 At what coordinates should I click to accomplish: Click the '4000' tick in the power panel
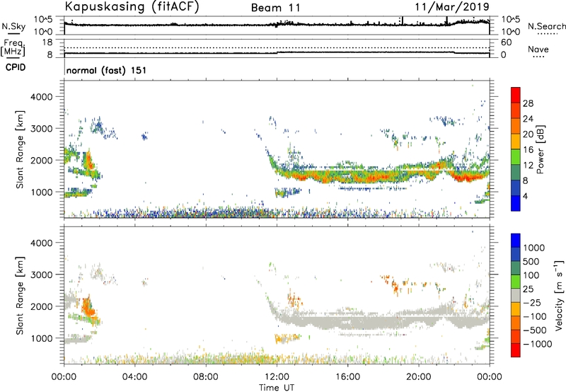42,97
